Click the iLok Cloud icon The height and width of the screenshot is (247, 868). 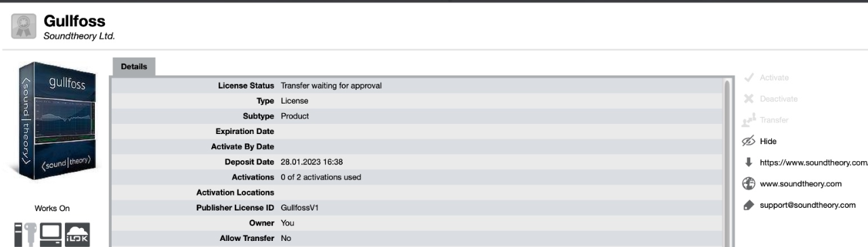pos(78,233)
